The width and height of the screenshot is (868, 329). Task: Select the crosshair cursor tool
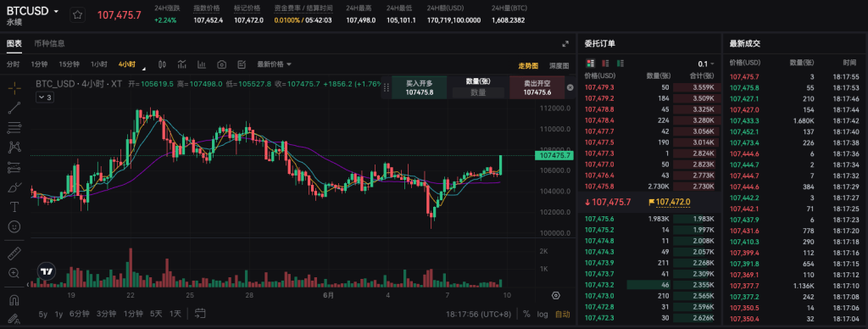click(x=14, y=87)
